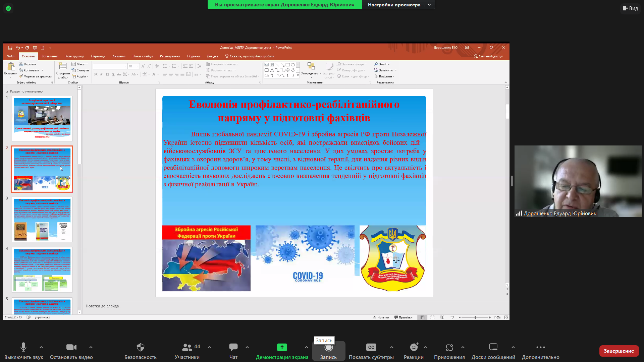Open slide sorter view in status bar
This screenshot has height=362, width=644.
click(432, 317)
